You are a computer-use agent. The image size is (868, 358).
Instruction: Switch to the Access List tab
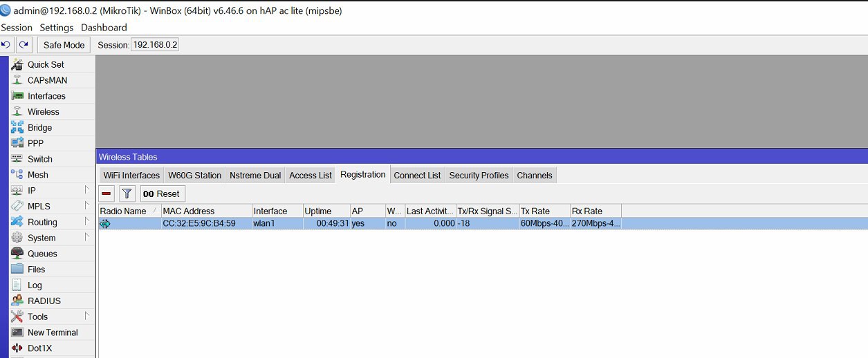[x=311, y=176]
